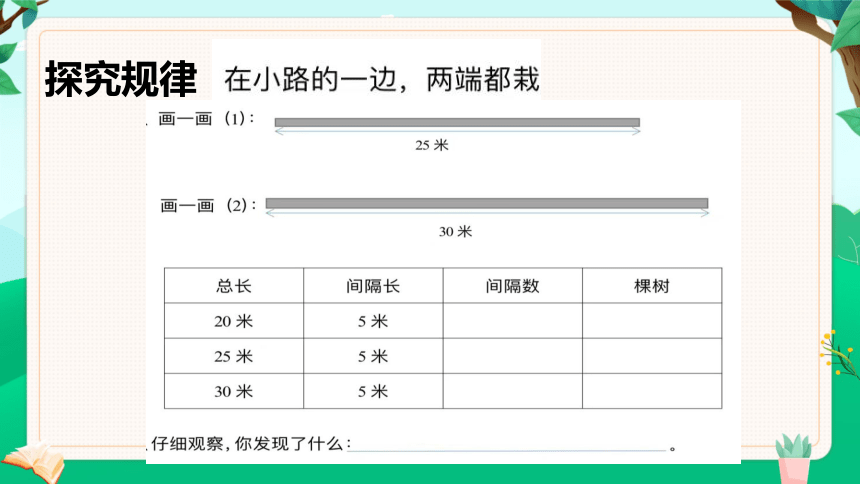The height and width of the screenshot is (484, 860).
Task: Click empty 棵树 cell in the 30 米 row
Action: (x=652, y=391)
